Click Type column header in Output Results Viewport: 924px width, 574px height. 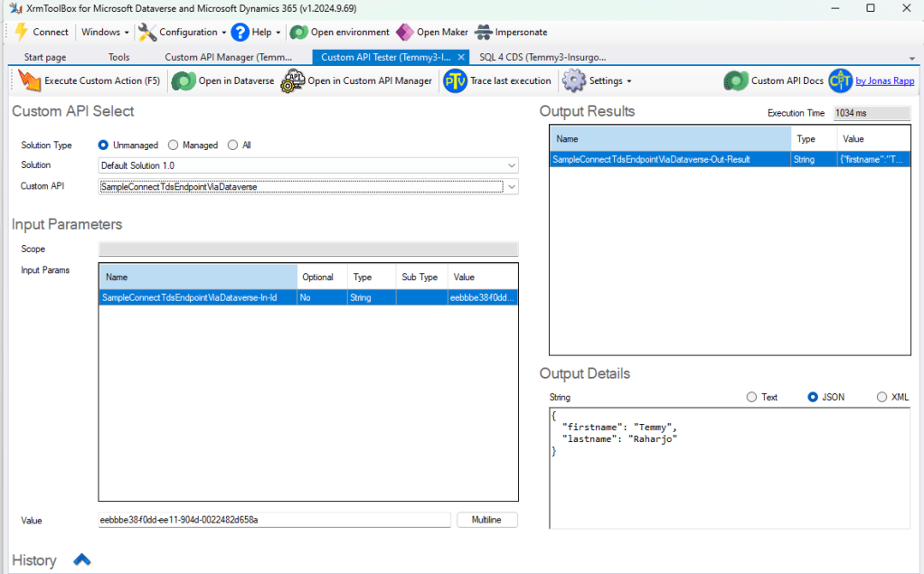click(814, 139)
